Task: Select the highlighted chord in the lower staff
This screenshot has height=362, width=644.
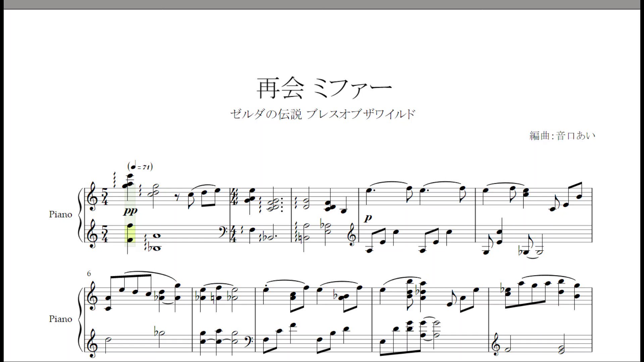Action: click(130, 233)
